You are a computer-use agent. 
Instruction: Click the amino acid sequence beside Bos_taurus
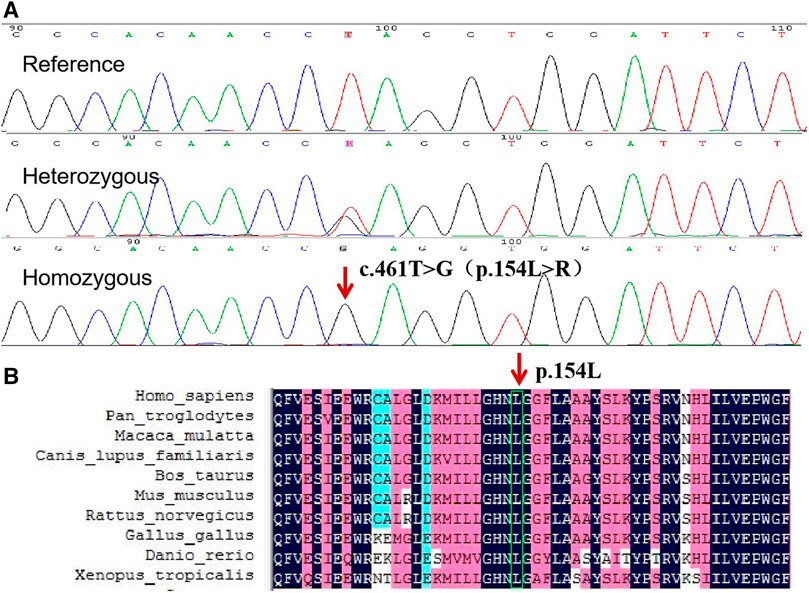[x=531, y=478]
